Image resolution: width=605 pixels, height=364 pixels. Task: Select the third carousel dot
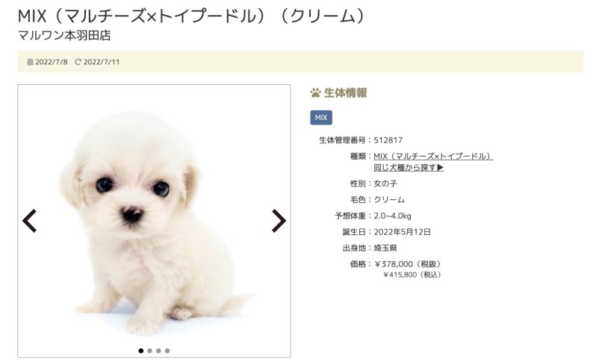(158, 351)
